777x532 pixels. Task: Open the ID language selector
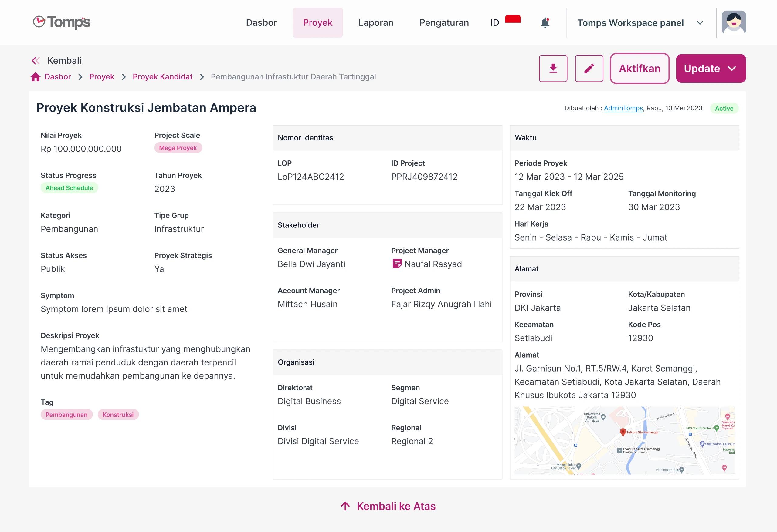point(494,22)
